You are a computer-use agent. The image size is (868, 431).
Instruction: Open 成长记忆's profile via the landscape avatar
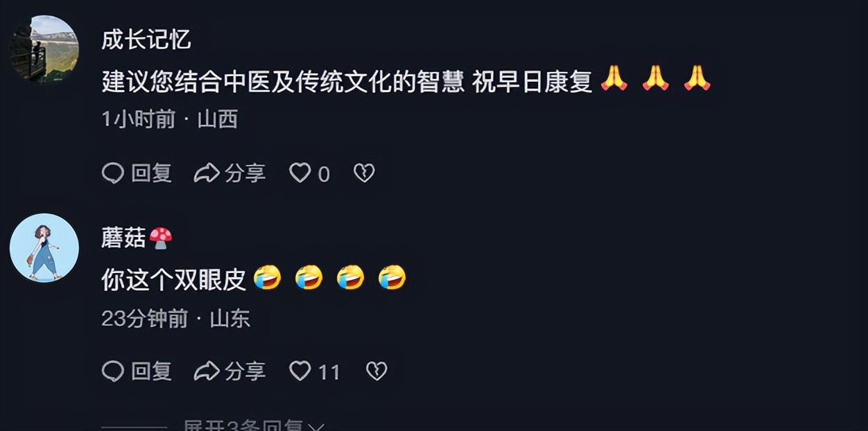click(44, 49)
